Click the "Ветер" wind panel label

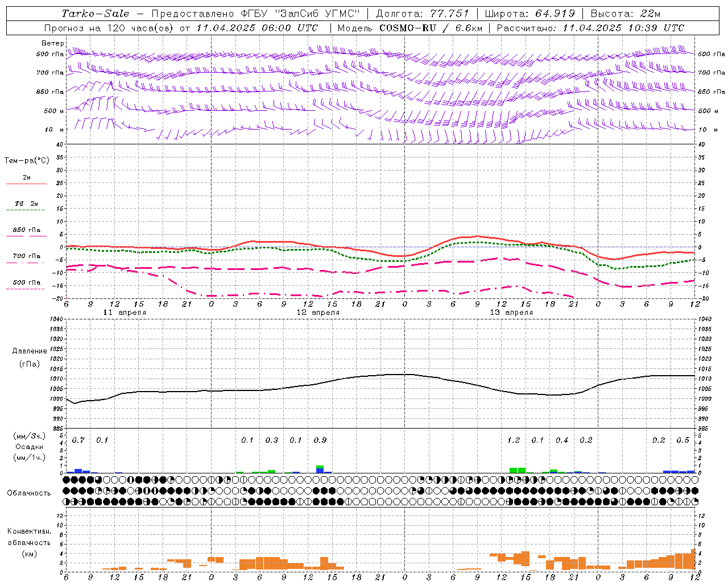(x=53, y=43)
